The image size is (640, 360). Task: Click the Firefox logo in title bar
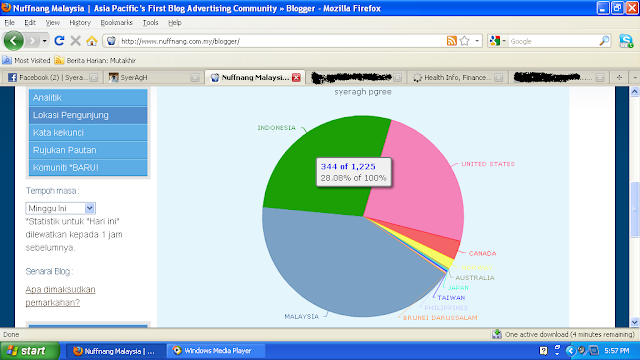pos(6,8)
